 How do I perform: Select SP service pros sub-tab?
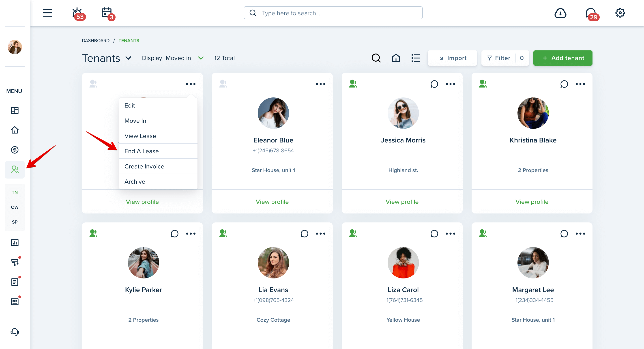click(x=15, y=222)
